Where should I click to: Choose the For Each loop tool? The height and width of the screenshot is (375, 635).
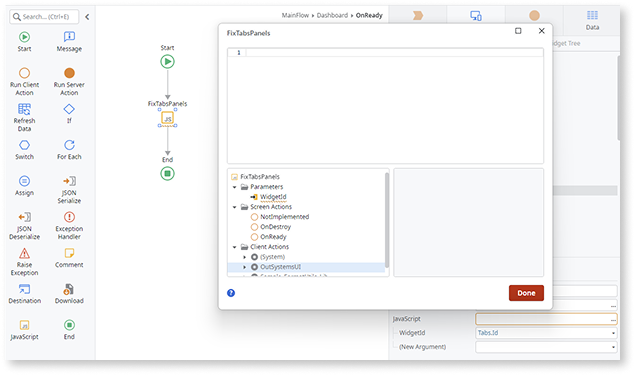coord(69,150)
